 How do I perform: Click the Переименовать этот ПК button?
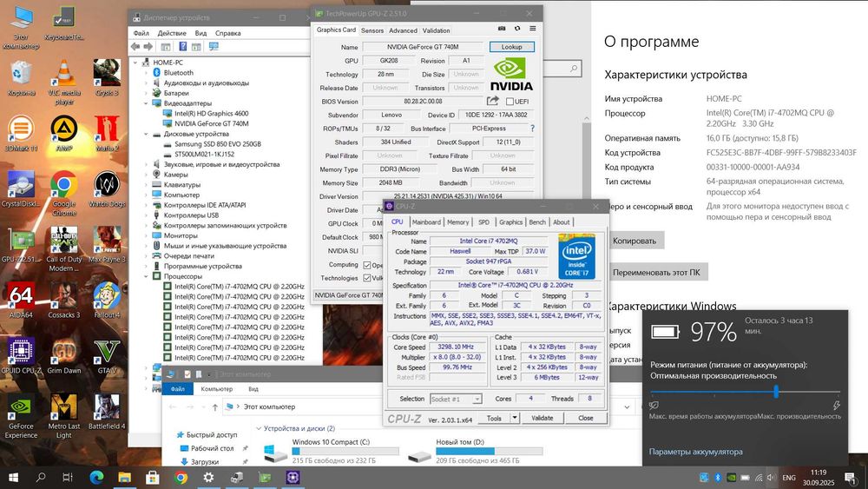point(656,273)
